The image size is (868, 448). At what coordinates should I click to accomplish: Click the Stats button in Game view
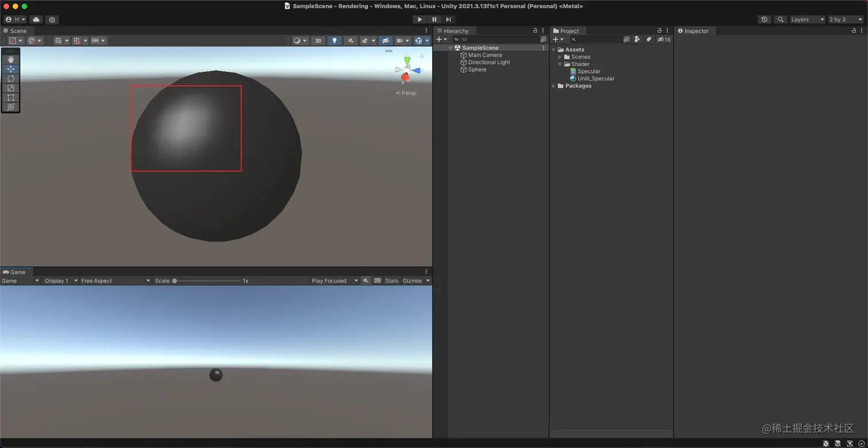pos(392,281)
